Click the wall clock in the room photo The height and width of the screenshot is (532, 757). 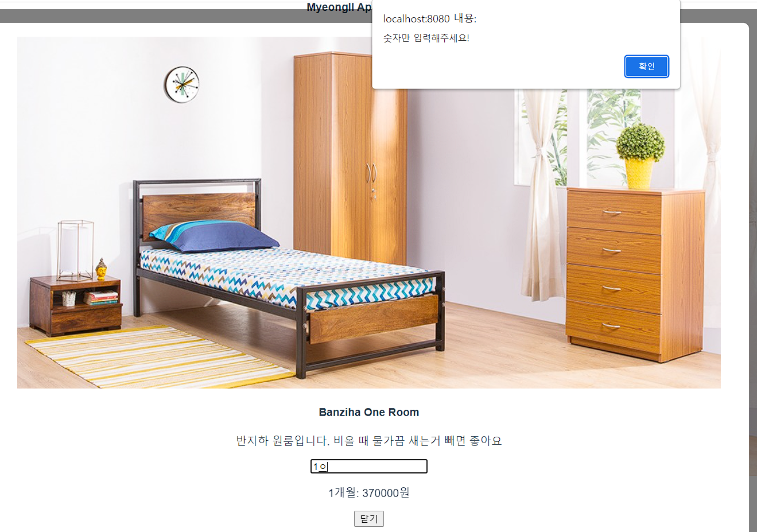click(181, 84)
